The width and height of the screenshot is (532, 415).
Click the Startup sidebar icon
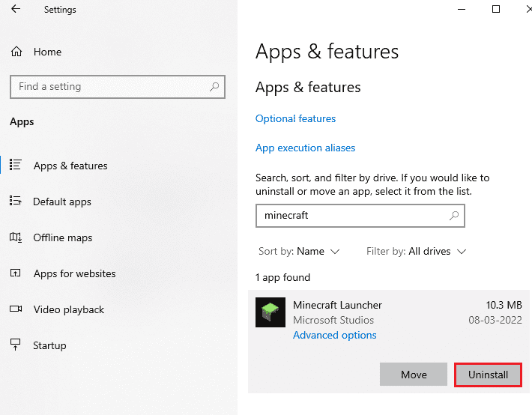coord(16,345)
